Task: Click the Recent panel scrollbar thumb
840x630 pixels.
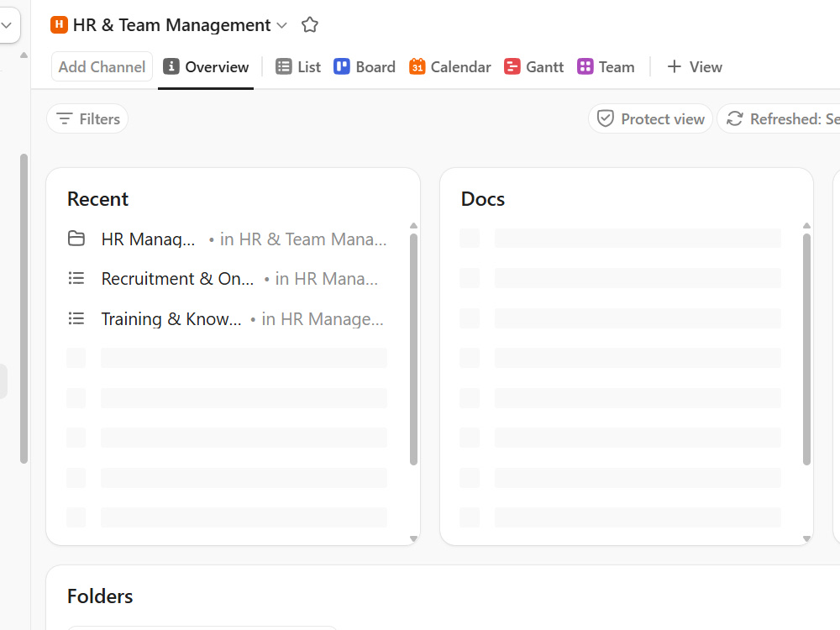Action: [413, 349]
